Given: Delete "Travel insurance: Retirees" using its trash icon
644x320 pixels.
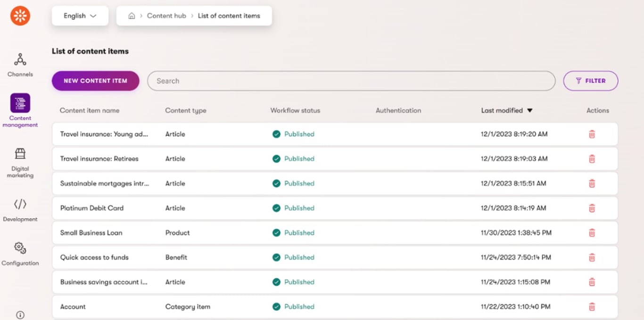Looking at the screenshot, I should 592,159.
